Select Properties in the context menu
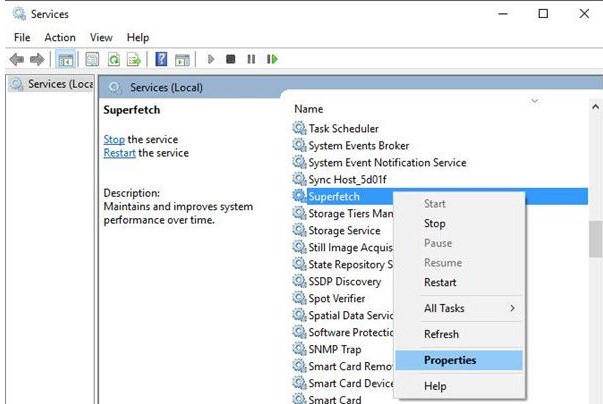603x404 pixels. pos(459,360)
